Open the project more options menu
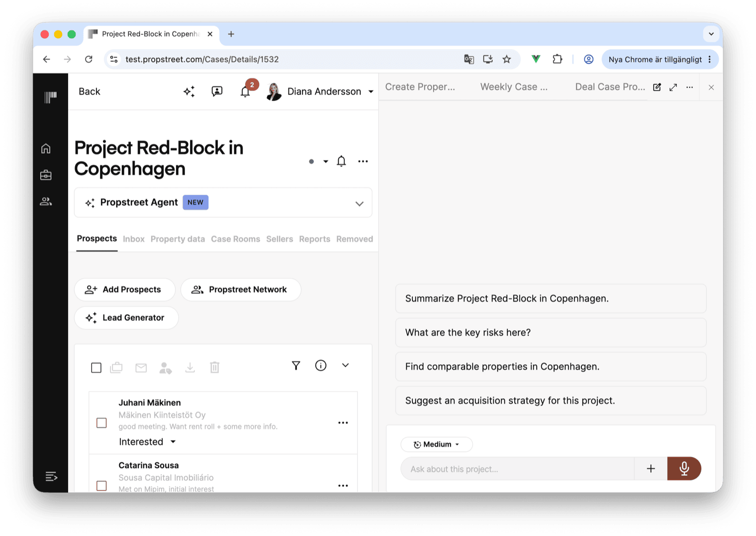 (363, 161)
